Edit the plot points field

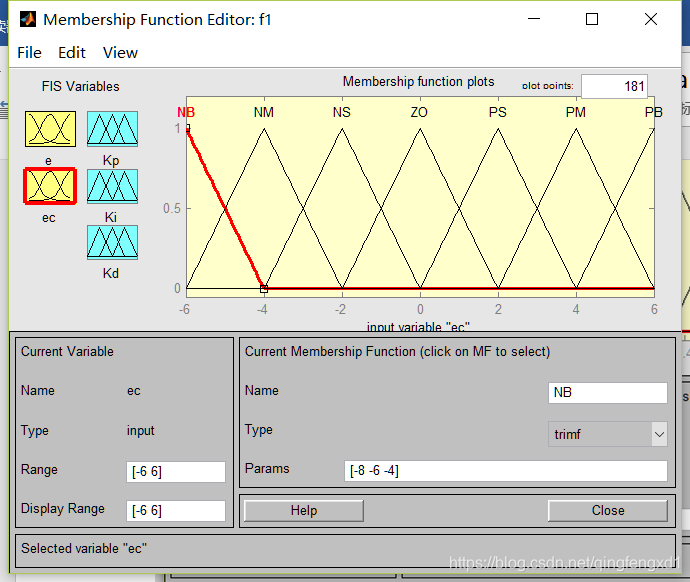(x=614, y=86)
